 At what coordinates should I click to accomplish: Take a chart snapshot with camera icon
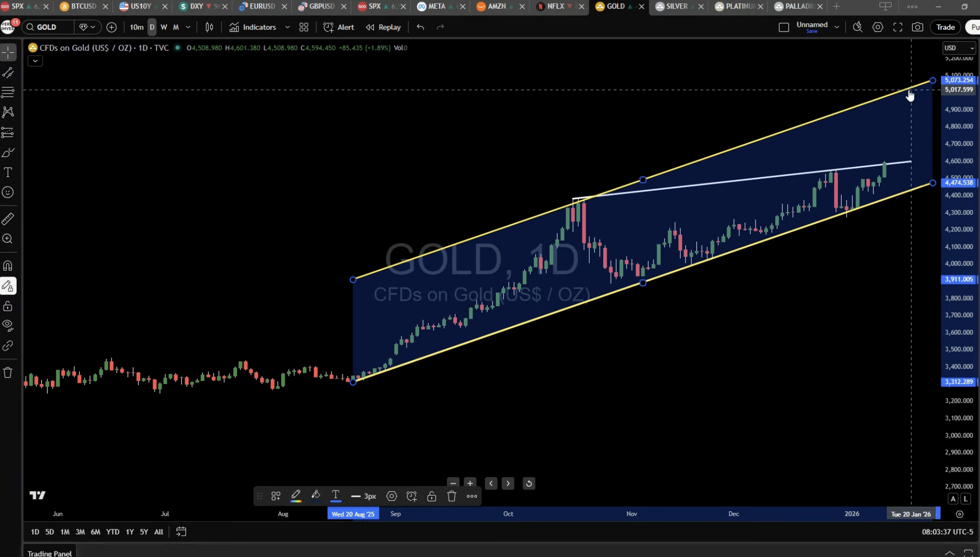click(918, 27)
